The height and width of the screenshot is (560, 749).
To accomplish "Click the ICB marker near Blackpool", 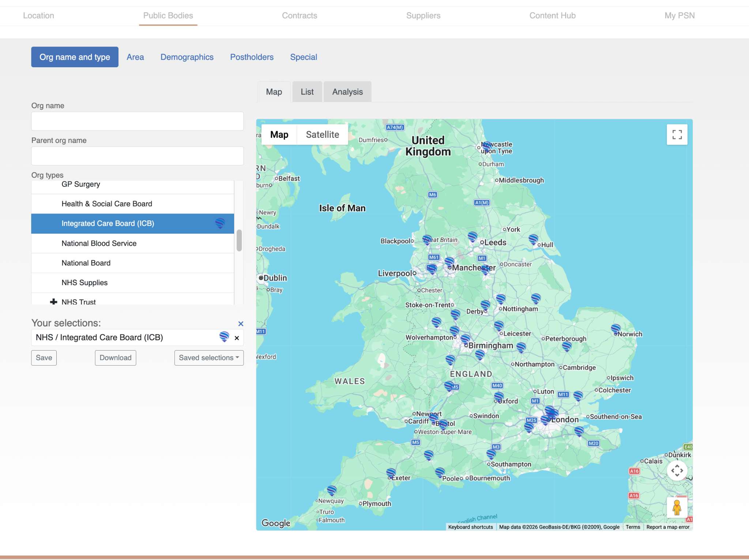I will tap(427, 240).
